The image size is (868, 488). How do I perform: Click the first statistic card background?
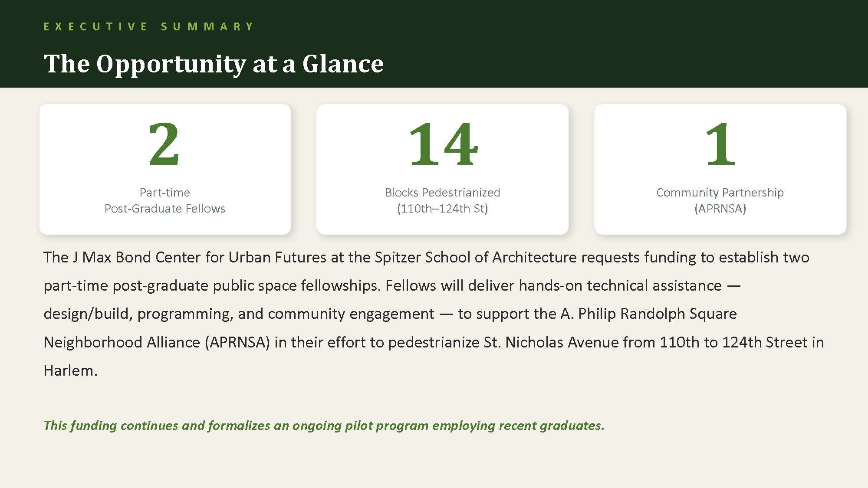click(165, 169)
